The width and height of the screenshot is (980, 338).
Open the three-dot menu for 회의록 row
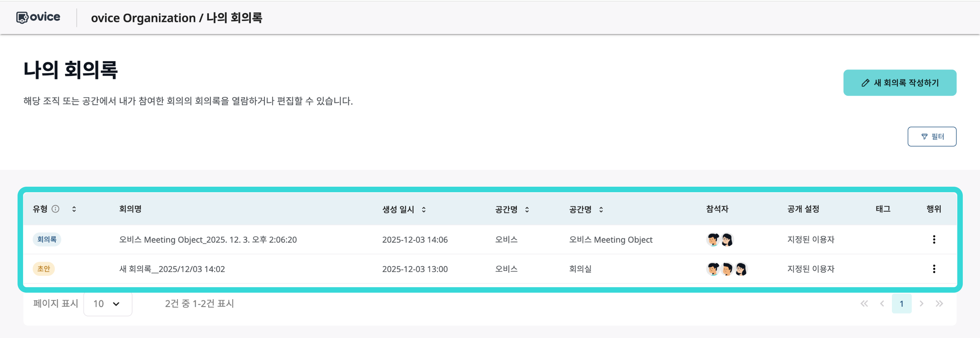click(934, 240)
